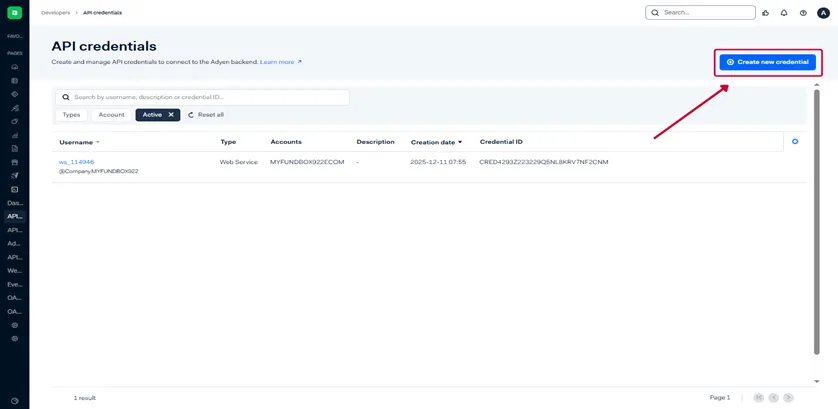This screenshot has width=838, height=409.
Task: Open the Learn more link
Action: [281, 62]
